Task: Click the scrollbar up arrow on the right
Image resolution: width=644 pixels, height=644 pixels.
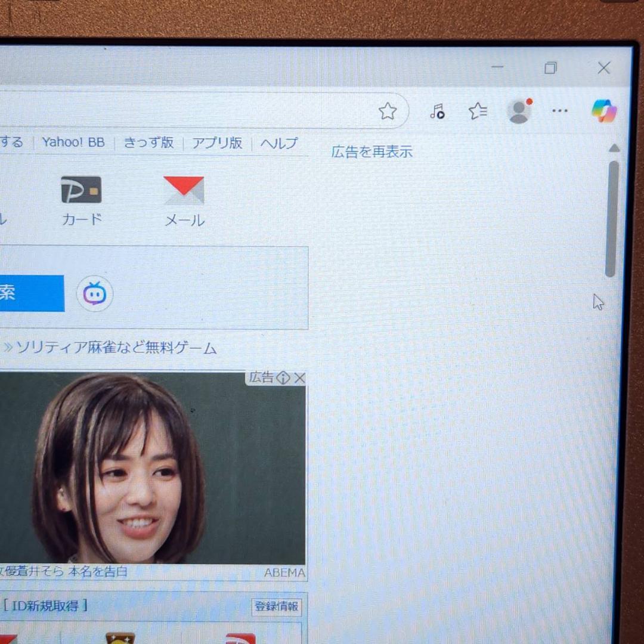Action: coord(614,148)
